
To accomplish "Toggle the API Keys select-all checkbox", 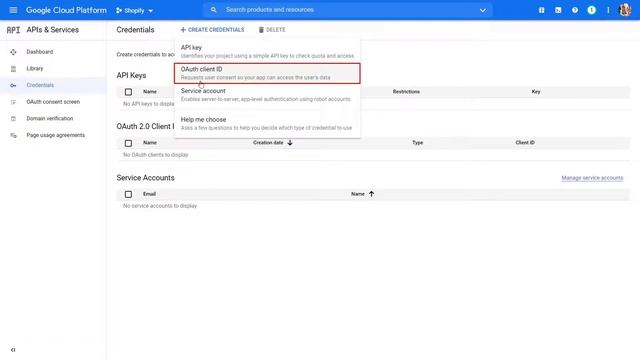I will (128, 92).
